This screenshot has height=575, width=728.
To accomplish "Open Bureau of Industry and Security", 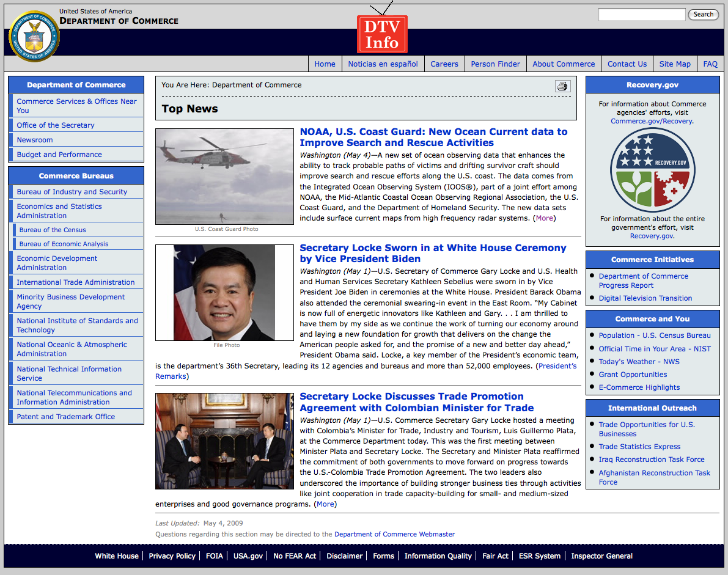I will 72,192.
